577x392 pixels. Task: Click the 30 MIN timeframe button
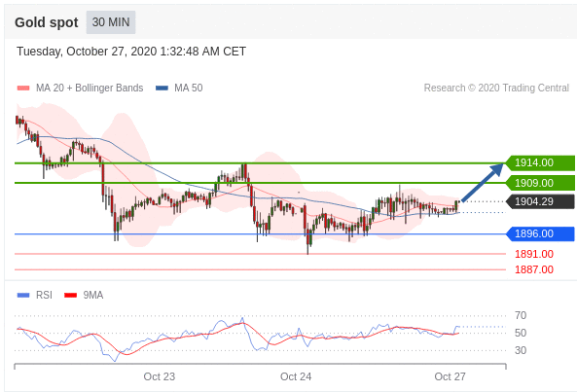[111, 22]
